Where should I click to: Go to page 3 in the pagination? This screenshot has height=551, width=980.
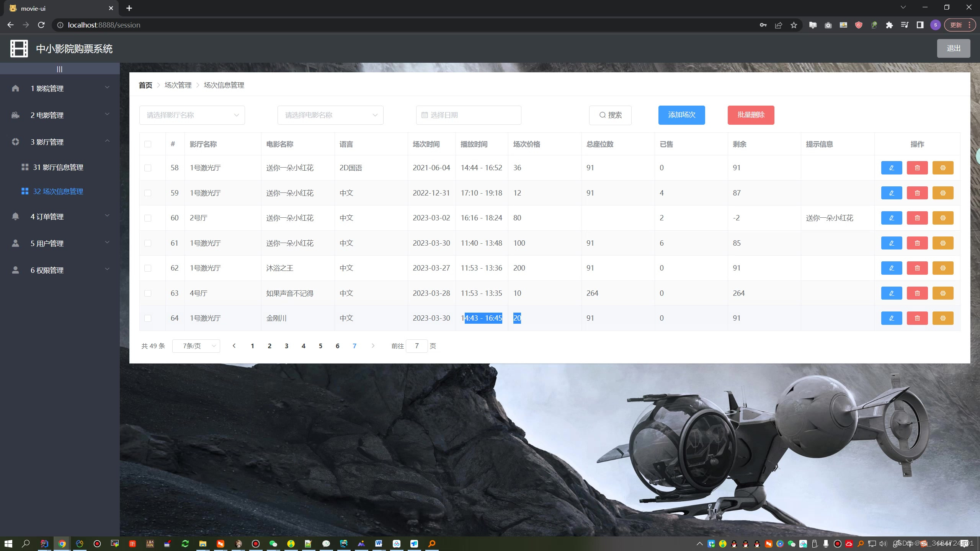tap(286, 346)
